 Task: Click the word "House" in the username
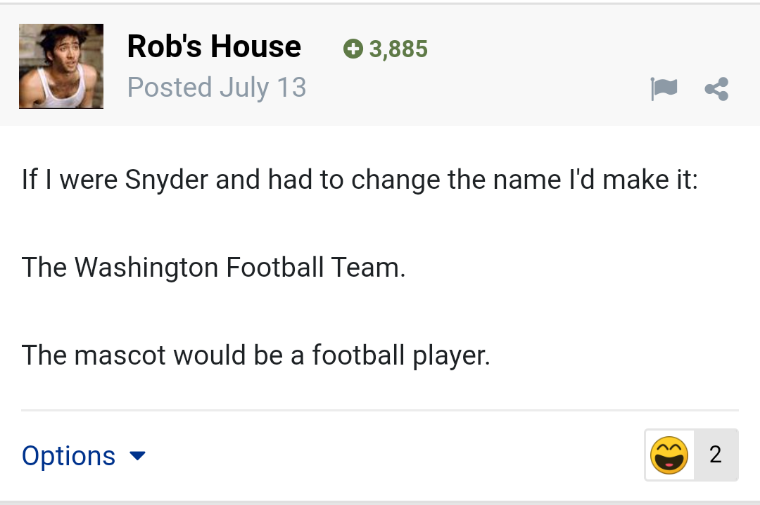click(x=256, y=47)
